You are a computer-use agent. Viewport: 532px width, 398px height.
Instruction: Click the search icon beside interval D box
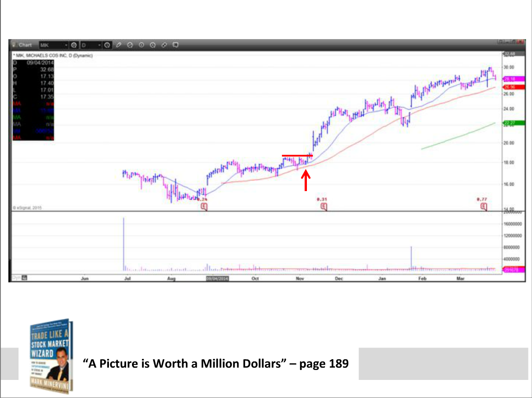(107, 45)
